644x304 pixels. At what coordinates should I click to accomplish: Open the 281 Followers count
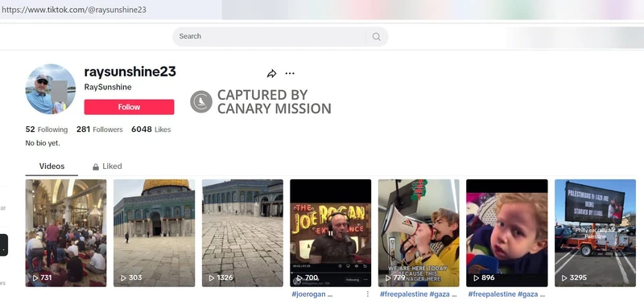(99, 129)
